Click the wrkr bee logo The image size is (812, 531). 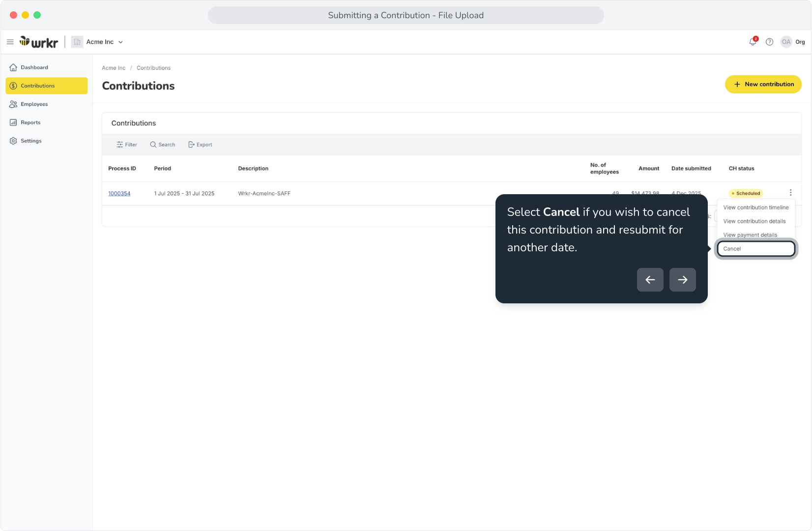(x=39, y=42)
